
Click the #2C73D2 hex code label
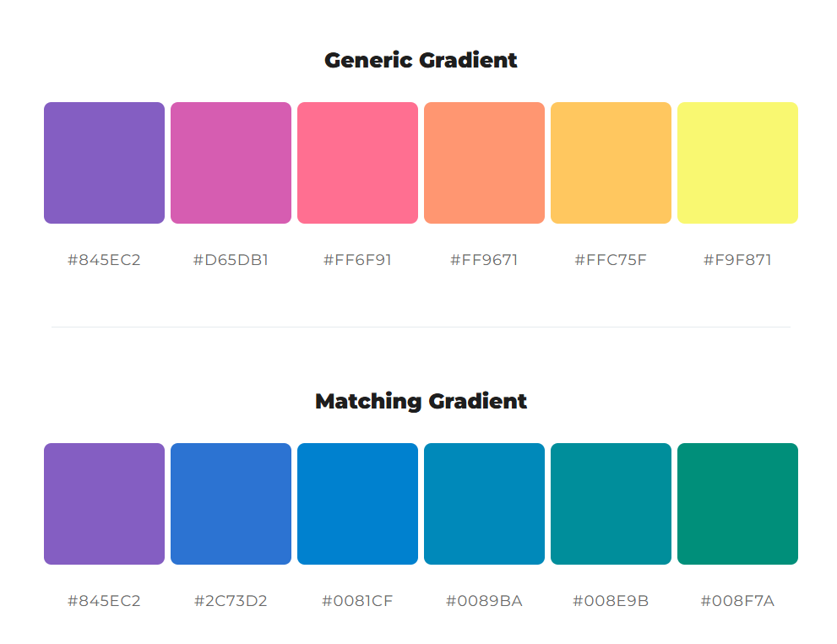[231, 601]
